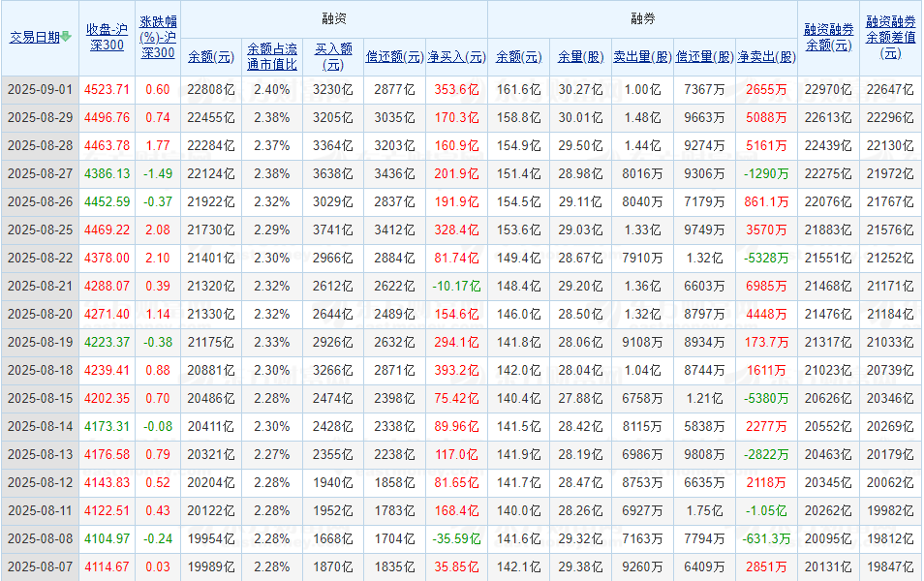Click the date cell 2025-08-21
This screenshot has width=924, height=581.
(40, 286)
